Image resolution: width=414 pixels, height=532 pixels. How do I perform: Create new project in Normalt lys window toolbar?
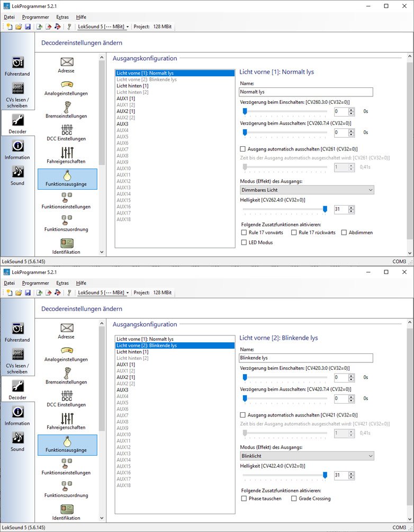coord(10,26)
